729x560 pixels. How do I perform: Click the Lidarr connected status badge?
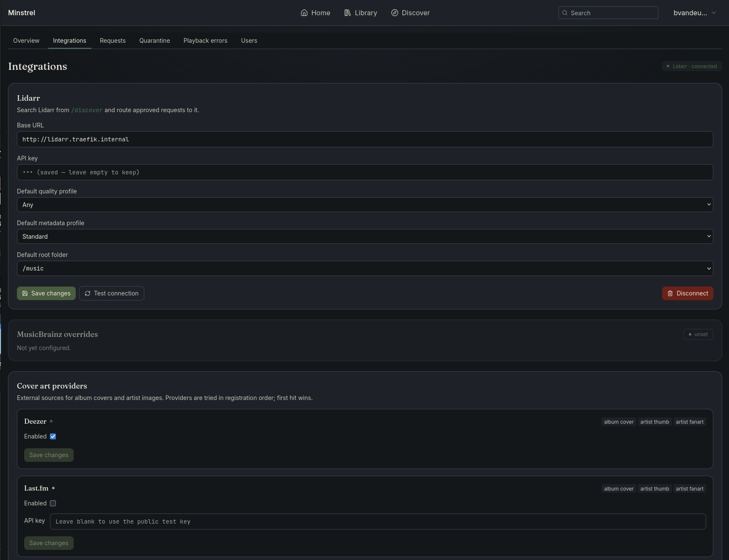tap(692, 66)
